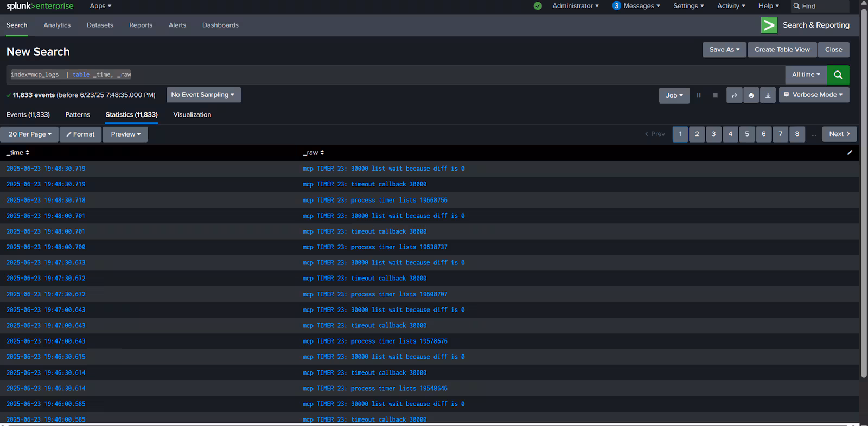This screenshot has width=868, height=426.
Task: Expand the All time range picker
Action: [806, 75]
